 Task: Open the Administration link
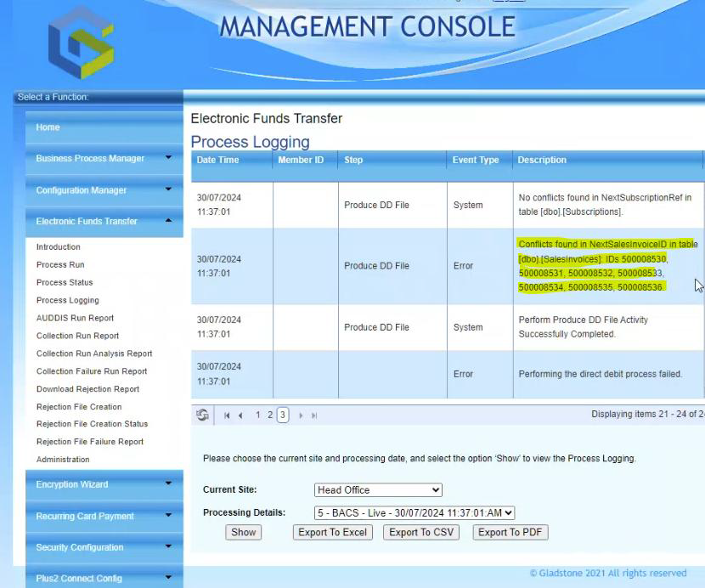[x=63, y=460]
